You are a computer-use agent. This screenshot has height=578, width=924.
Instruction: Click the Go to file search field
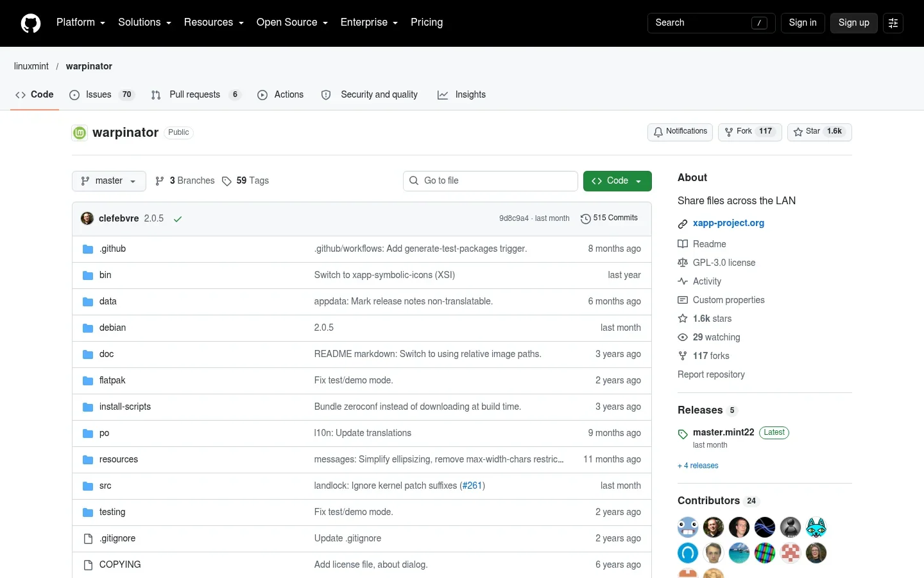click(490, 181)
